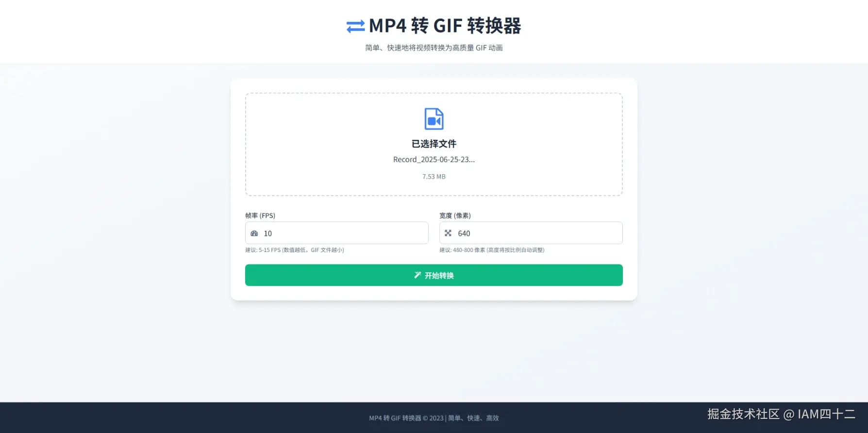Click the 宽度 (像素) field label

coord(455,216)
